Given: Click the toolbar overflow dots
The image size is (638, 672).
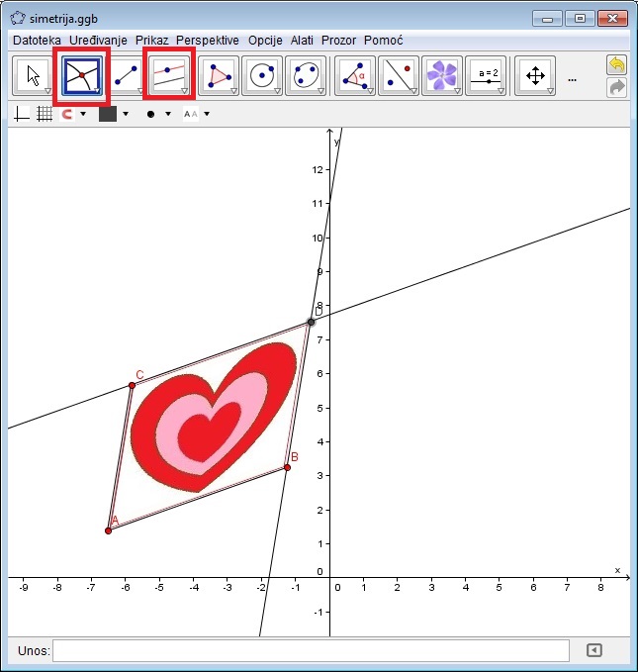Looking at the screenshot, I should coord(572,80).
